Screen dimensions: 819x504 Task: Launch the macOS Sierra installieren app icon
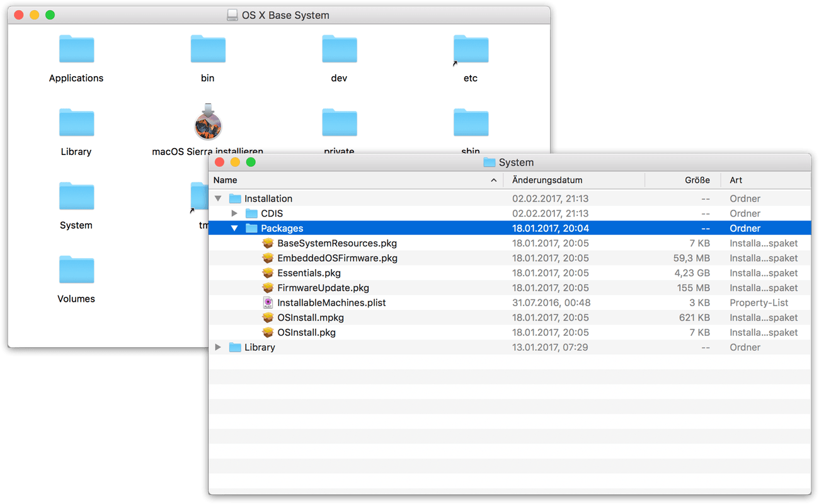pyautogui.click(x=208, y=122)
